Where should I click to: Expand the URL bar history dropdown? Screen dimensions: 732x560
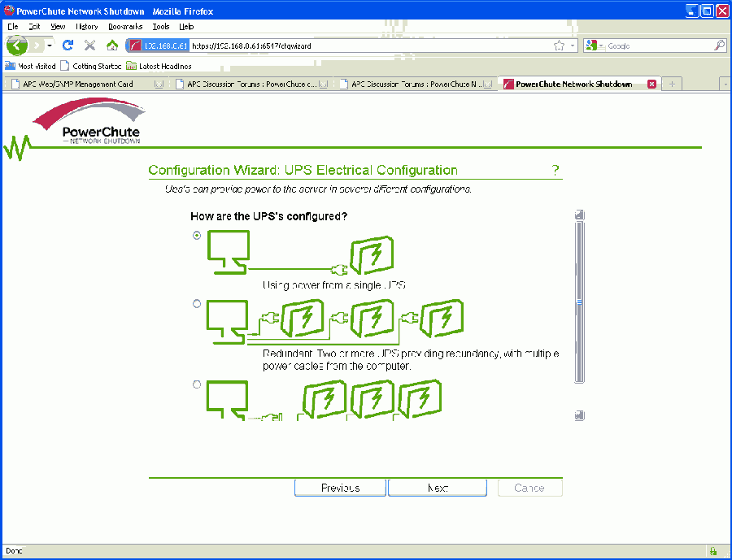click(x=573, y=46)
